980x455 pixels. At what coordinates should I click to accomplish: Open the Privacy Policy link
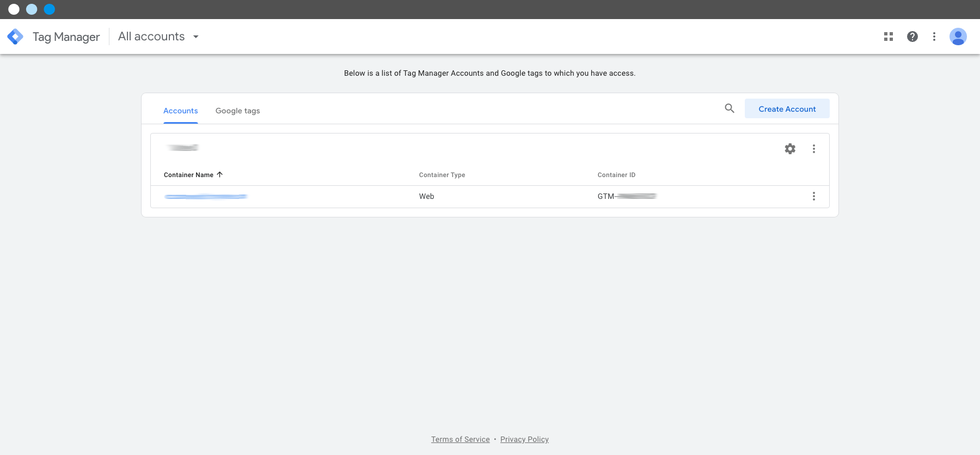(x=524, y=439)
